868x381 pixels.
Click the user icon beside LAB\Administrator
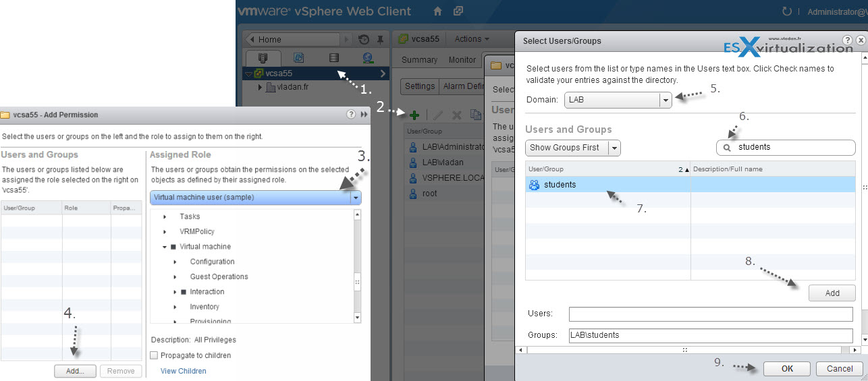[414, 146]
